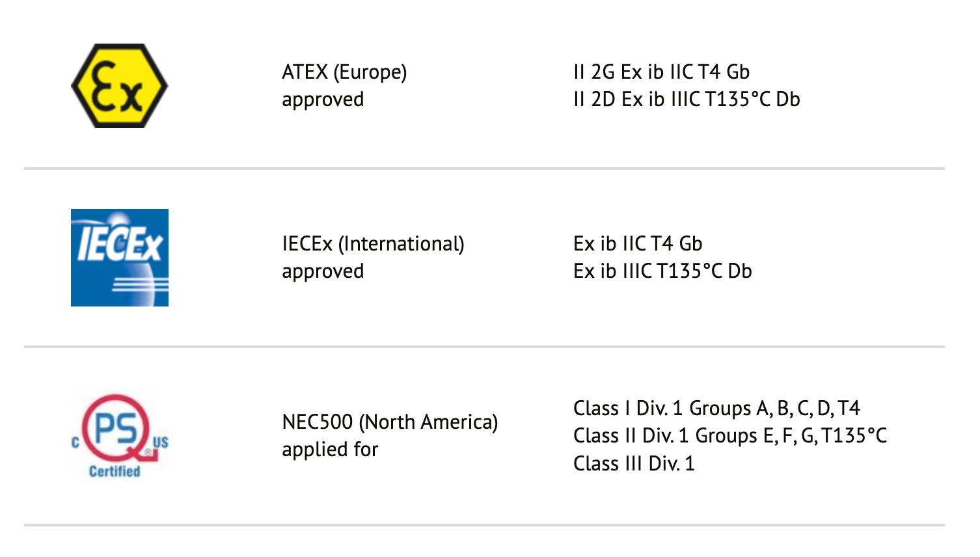Click the red cPSus Certified logo
The width and height of the screenshot is (980, 557).
coord(117,429)
